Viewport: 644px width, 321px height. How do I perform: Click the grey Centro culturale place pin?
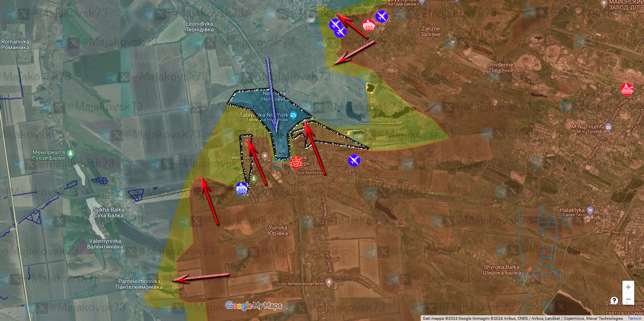(x=265, y=156)
